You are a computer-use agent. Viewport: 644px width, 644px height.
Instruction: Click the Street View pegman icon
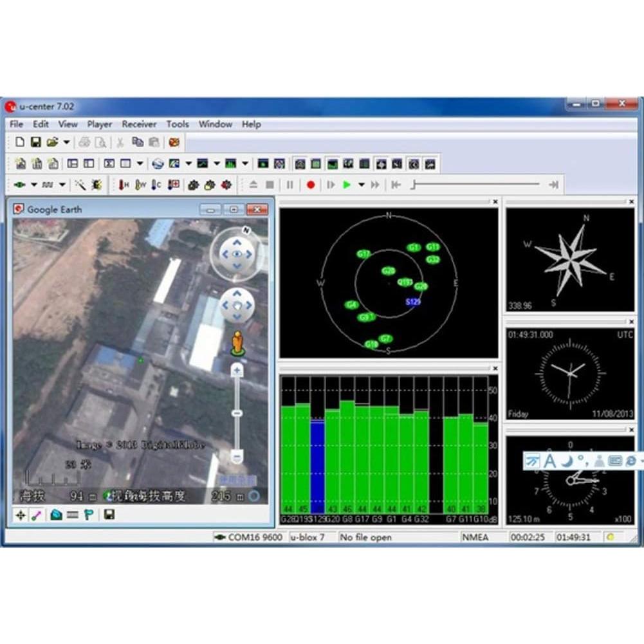[x=237, y=343]
